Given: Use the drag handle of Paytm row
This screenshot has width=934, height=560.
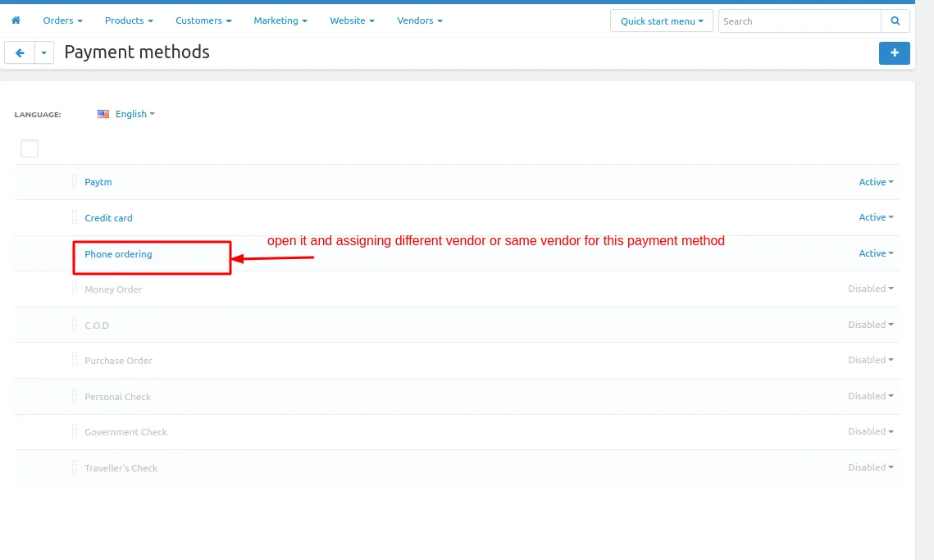Looking at the screenshot, I should (75, 182).
